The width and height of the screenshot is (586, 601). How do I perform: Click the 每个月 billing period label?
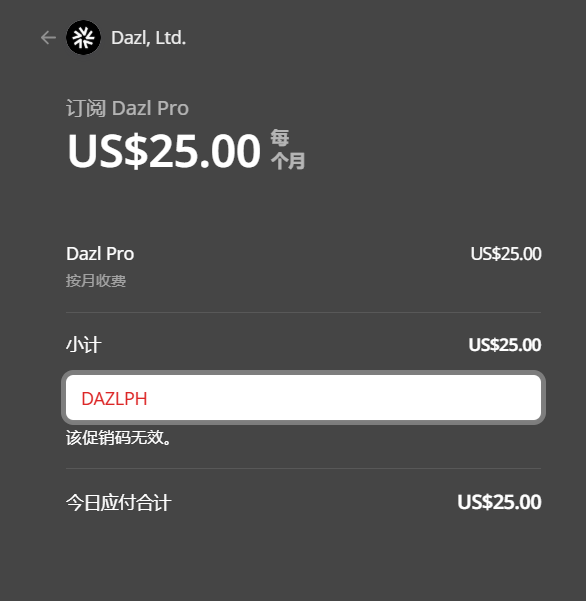(288, 149)
